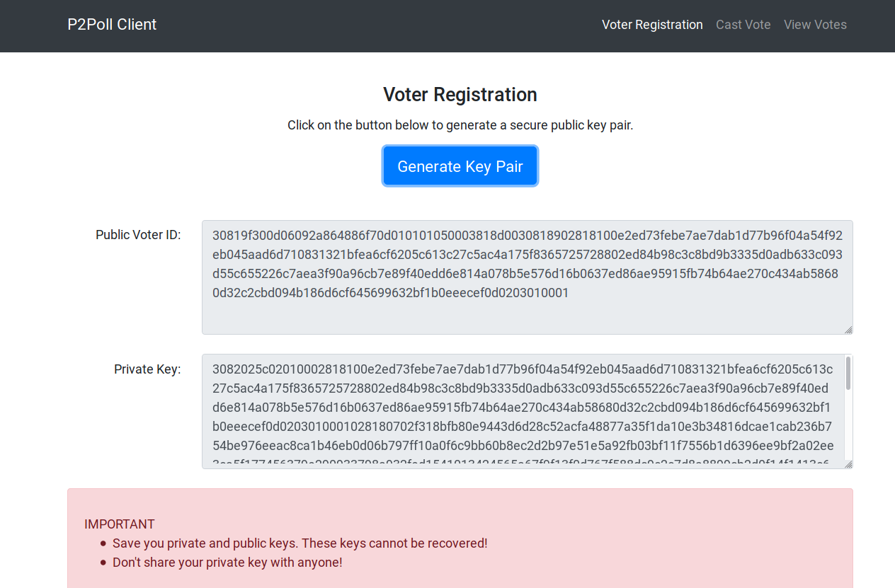
Task: Select the Voter Registration page heading
Action: (x=460, y=95)
